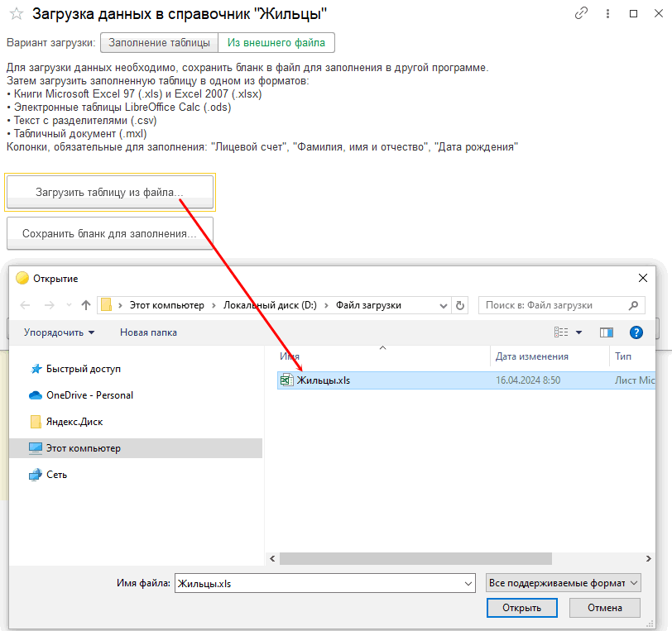
Task: Go forward in file dialog navigation
Action: (50, 305)
